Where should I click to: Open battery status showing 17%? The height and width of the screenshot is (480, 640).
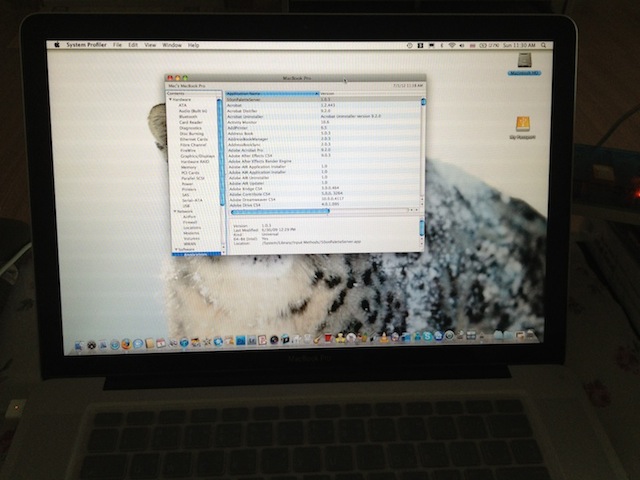coord(489,46)
